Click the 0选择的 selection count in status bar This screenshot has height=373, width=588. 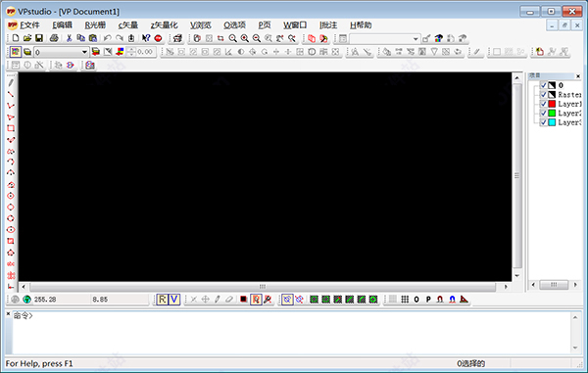[x=471, y=363]
